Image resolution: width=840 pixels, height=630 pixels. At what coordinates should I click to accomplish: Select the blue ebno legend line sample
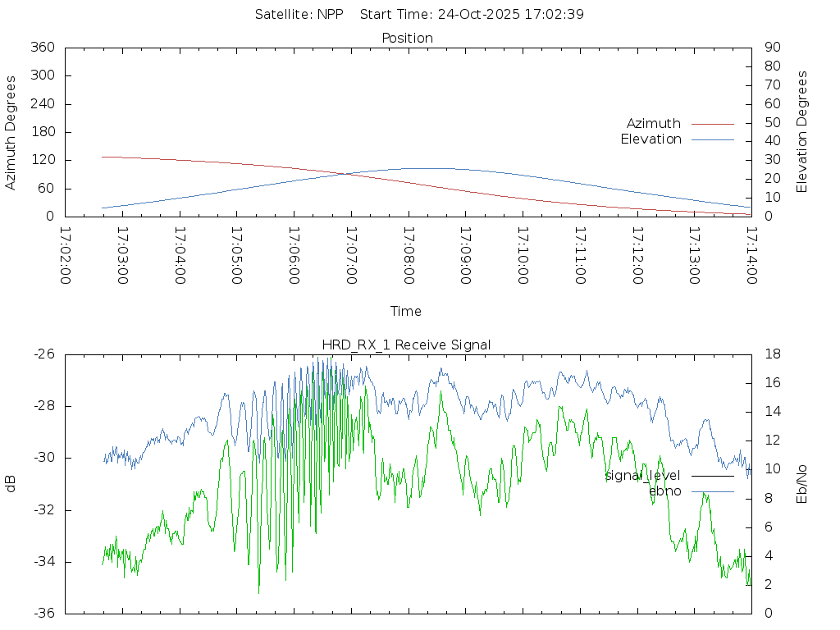712,491
